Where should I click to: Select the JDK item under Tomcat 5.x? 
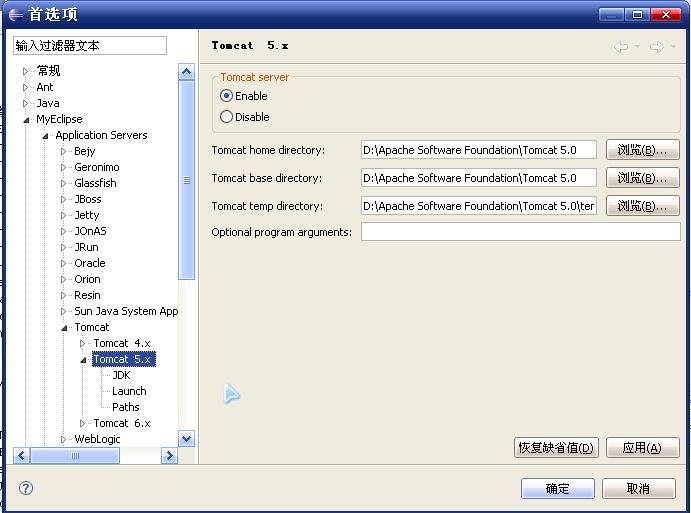pos(121,375)
